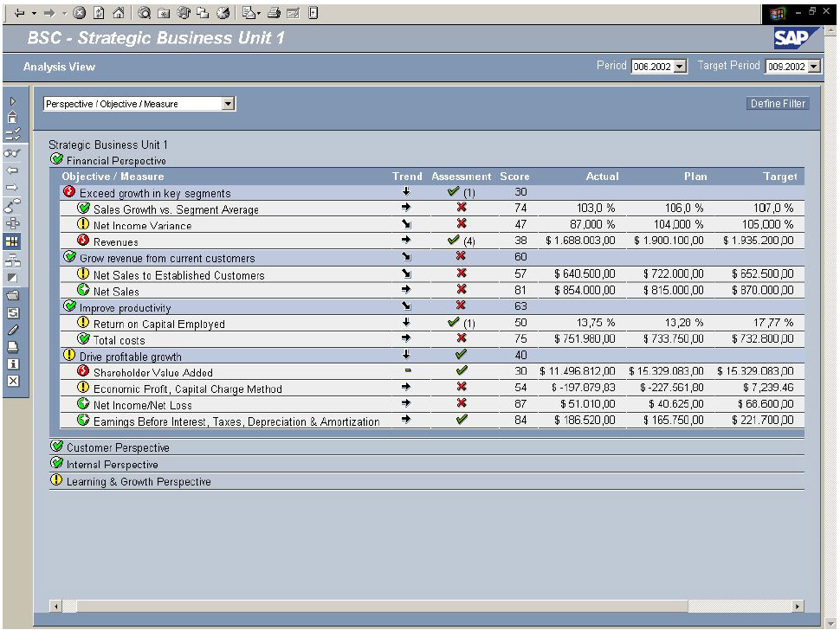This screenshot has height=630, width=840.
Task: Click Net Sales to Established Customers measure
Action: pyautogui.click(x=179, y=275)
